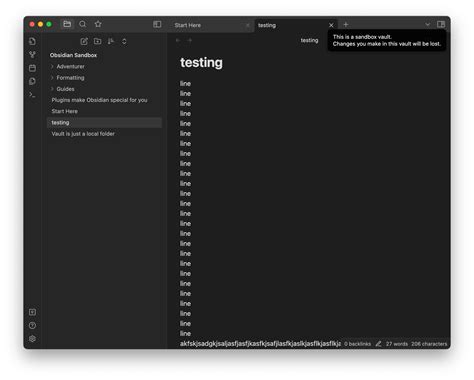Open the Start Here note in explorer
Image resolution: width=474 pixels, height=380 pixels.
pyautogui.click(x=65, y=111)
